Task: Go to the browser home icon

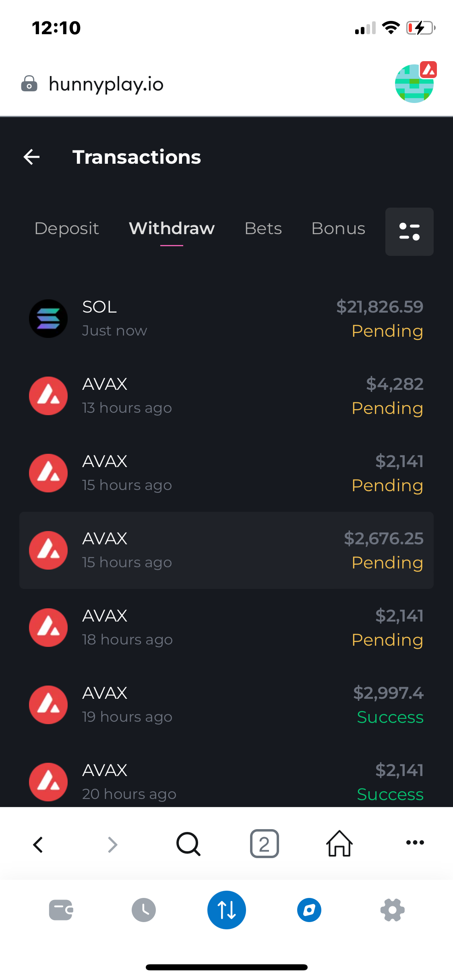Action: [339, 844]
